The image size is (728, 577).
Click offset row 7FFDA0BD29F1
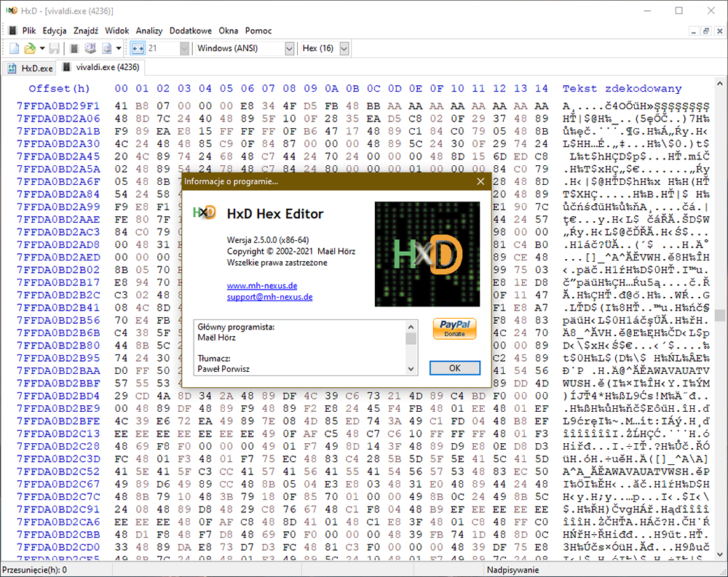coord(58,106)
